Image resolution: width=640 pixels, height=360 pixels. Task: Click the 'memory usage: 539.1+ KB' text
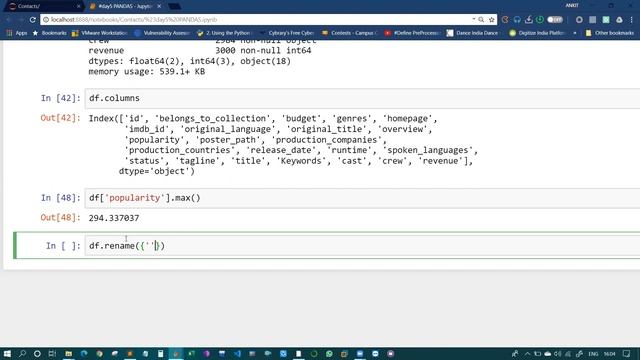point(147,72)
